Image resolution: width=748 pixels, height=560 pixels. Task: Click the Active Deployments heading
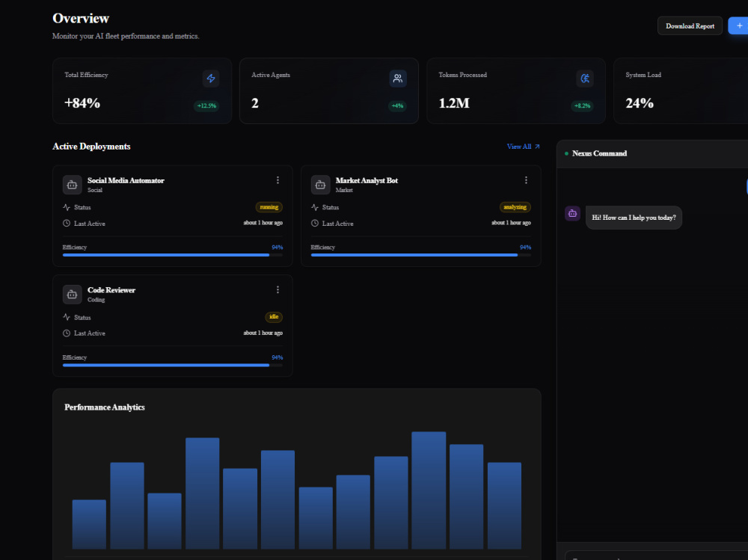click(x=91, y=147)
